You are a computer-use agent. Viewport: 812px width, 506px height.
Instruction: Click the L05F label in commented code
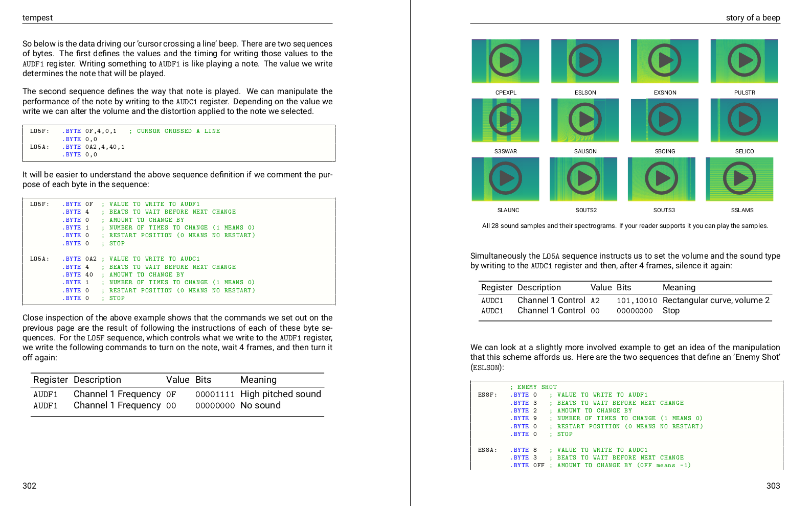coord(39,204)
